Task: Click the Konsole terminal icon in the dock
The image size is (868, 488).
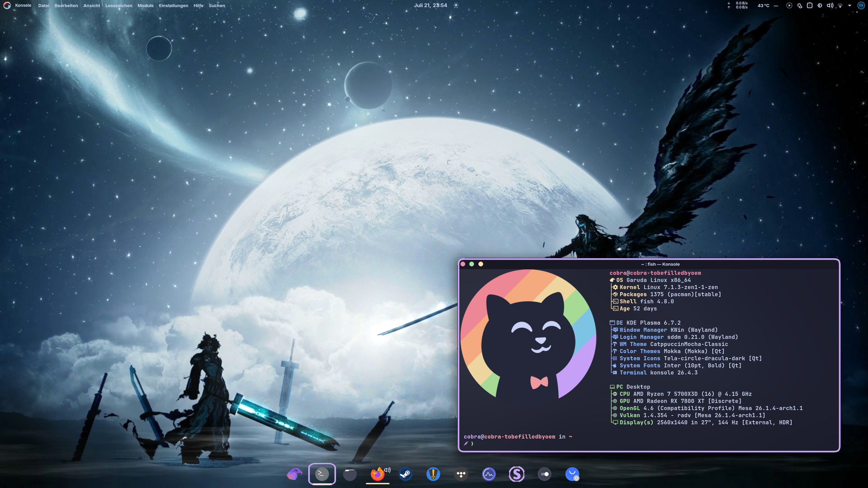Action: pyautogui.click(x=322, y=474)
